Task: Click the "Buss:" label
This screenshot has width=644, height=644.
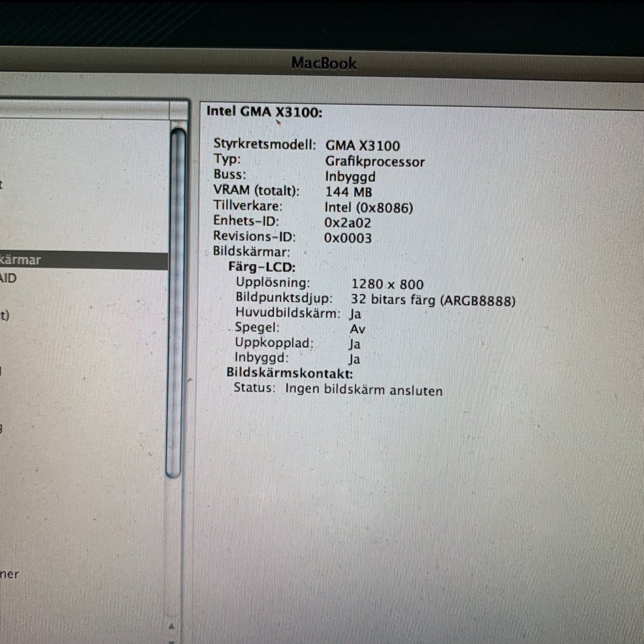Action: [x=229, y=174]
